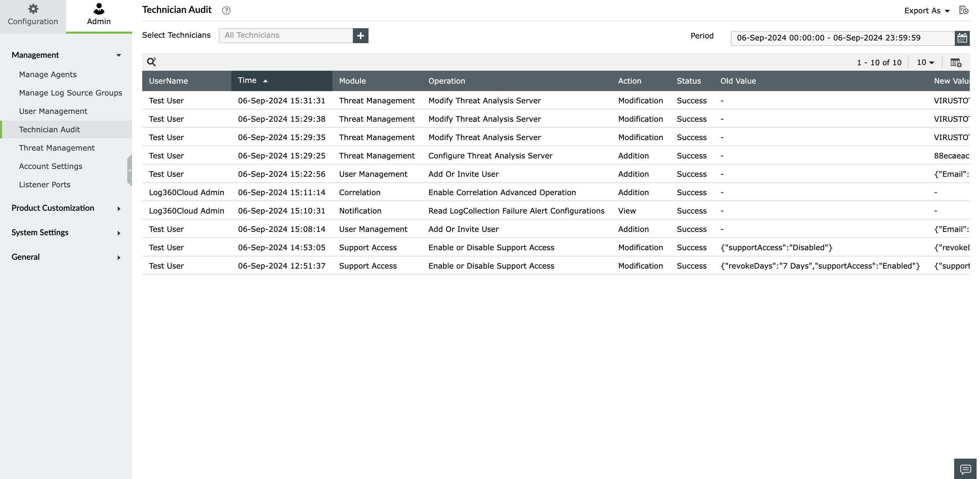Click the plus button to add technicians
Screen dimensions: 980x479
[x=360, y=36]
